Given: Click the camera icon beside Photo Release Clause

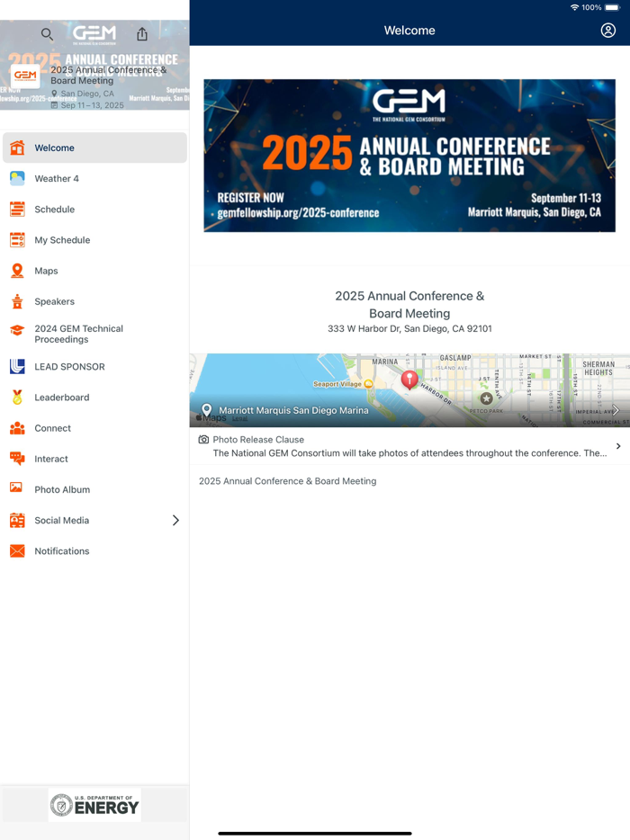Looking at the screenshot, I should (x=203, y=439).
